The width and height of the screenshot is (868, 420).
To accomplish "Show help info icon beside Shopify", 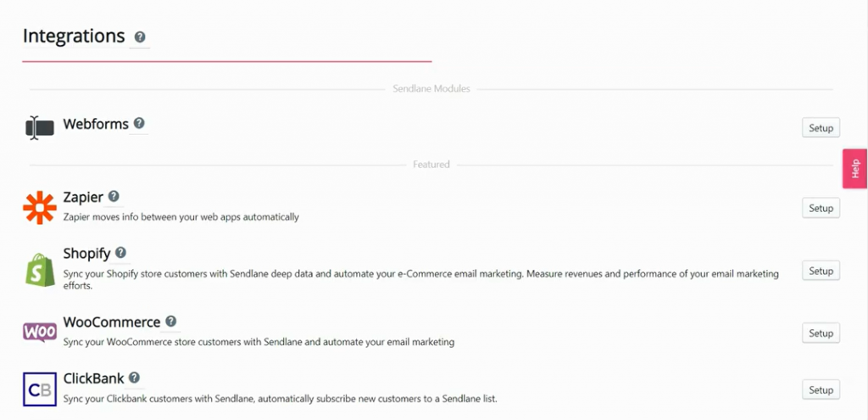I will pyautogui.click(x=120, y=253).
